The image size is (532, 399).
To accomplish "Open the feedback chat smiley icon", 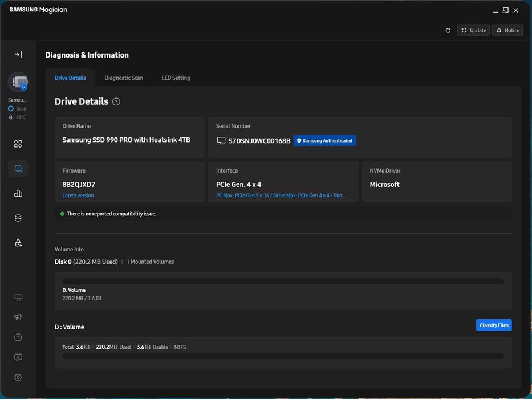I will 18,357.
